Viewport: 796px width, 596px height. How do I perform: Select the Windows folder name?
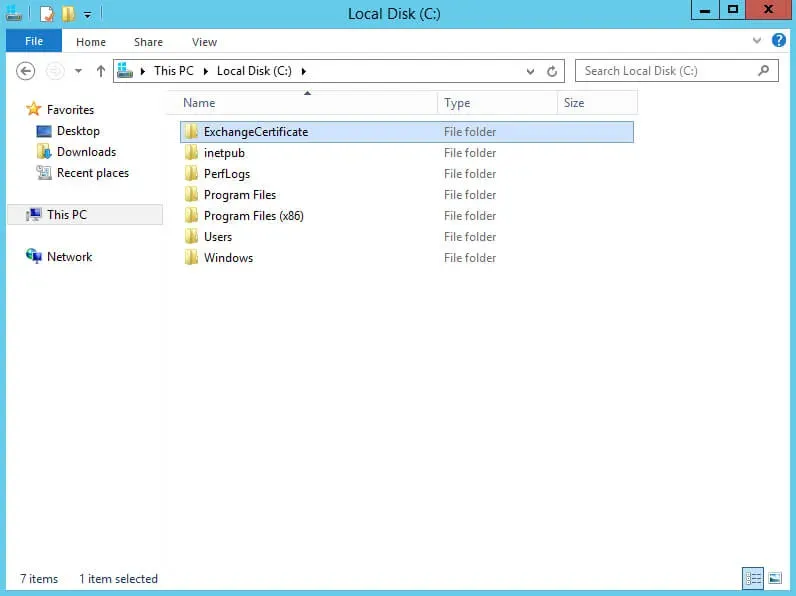point(228,258)
